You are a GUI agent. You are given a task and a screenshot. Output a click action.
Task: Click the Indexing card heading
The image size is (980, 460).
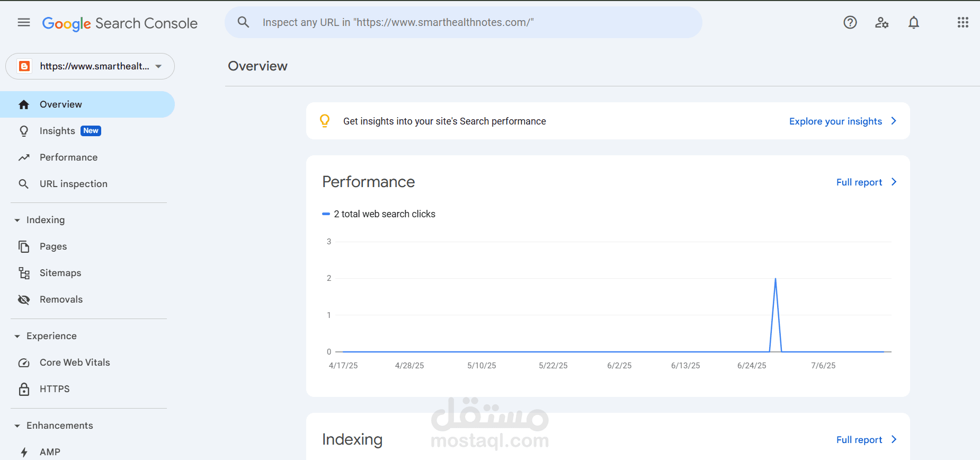352,439
